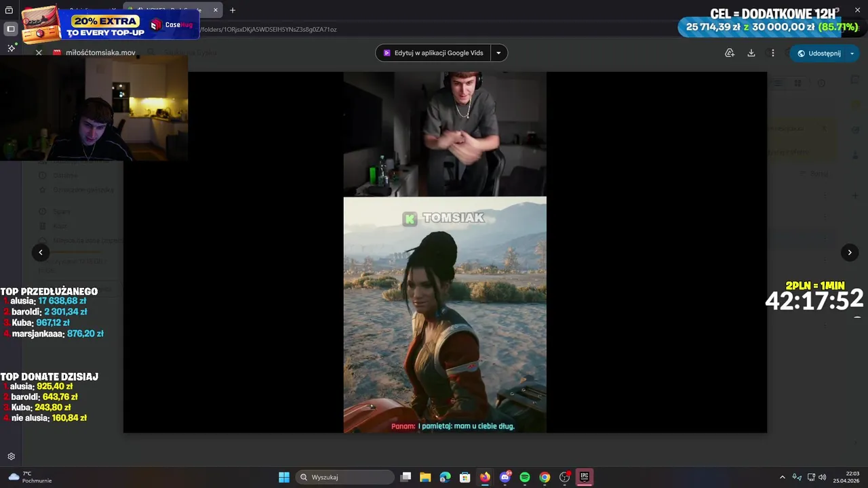Go to the previous file preview
The height and width of the screenshot is (488, 868).
[x=41, y=252]
